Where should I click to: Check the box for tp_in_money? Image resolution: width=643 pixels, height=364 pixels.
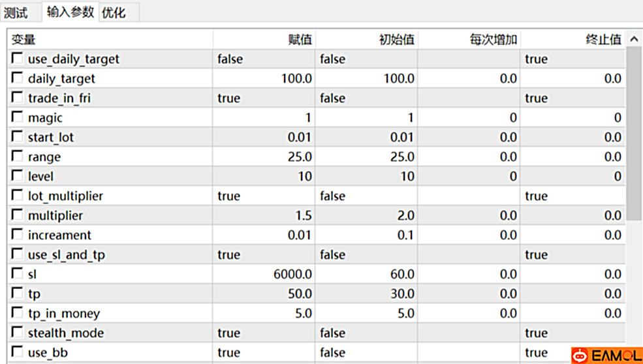pos(17,312)
